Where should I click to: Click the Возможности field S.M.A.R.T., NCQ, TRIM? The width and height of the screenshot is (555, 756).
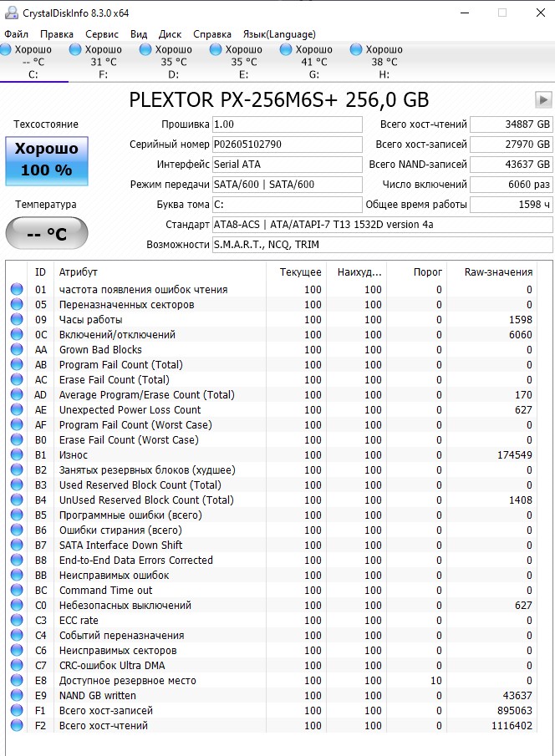(x=382, y=245)
